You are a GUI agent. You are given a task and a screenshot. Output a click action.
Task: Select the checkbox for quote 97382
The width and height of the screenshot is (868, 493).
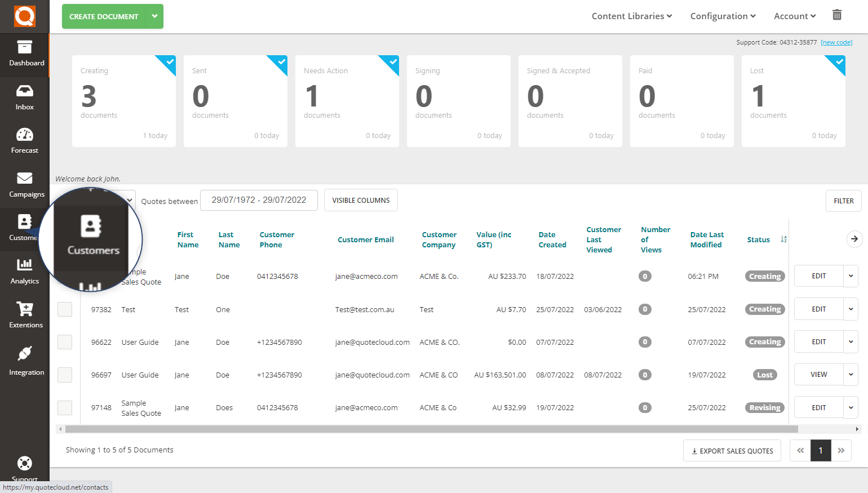(x=65, y=309)
